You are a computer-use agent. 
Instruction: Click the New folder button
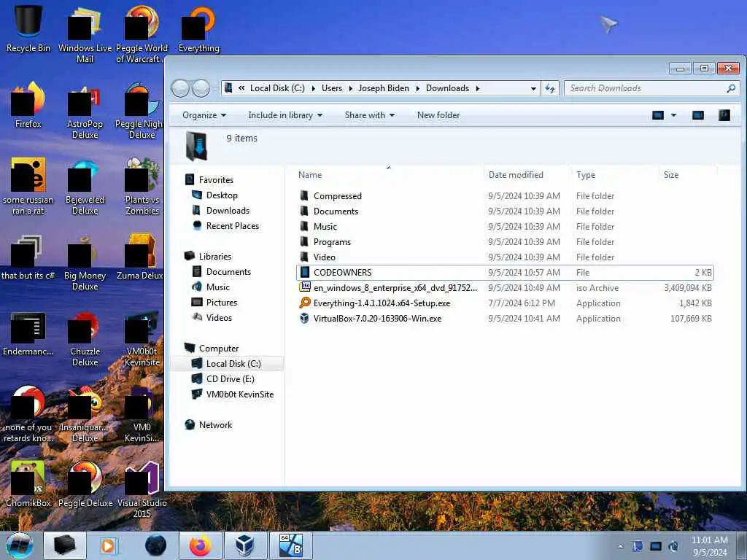pyautogui.click(x=438, y=115)
